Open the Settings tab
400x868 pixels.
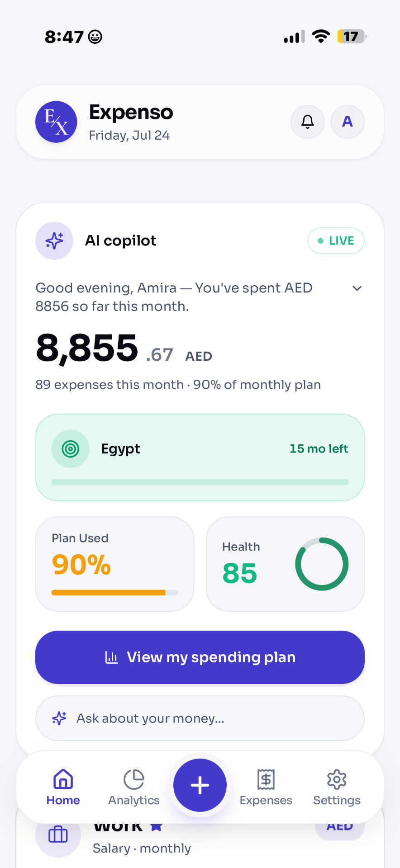click(337, 787)
